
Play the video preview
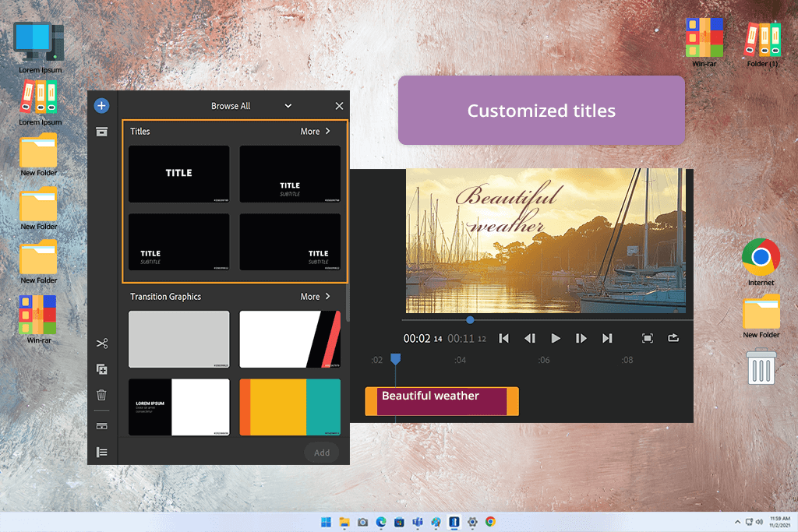556,338
